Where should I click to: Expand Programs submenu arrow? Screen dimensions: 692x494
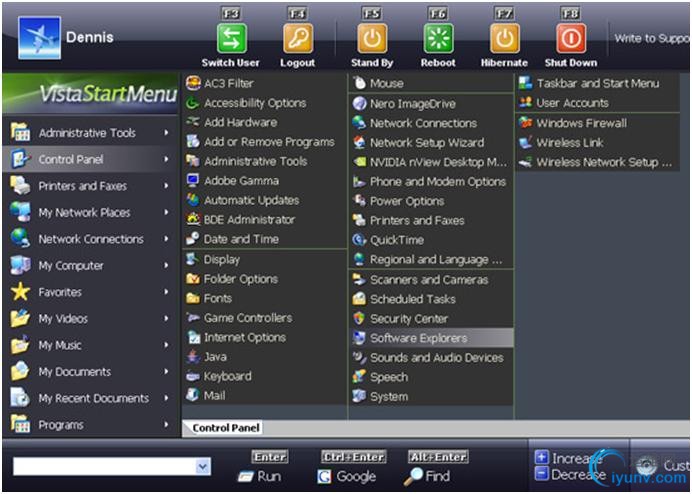(166, 425)
